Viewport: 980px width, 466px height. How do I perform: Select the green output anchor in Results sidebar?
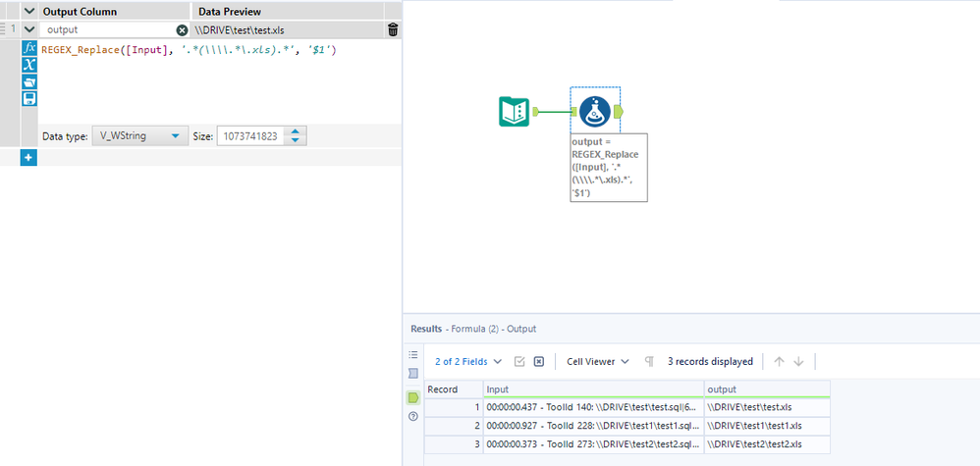(x=412, y=397)
